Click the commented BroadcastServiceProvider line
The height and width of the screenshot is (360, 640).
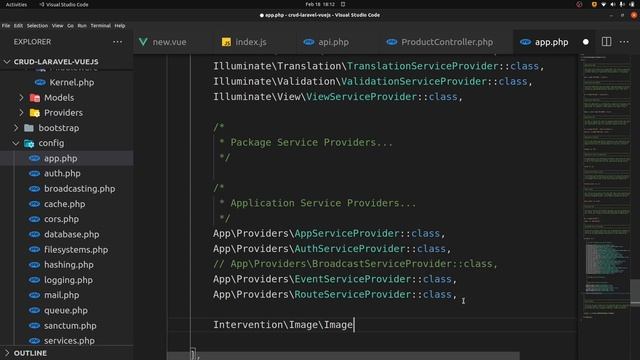355,264
